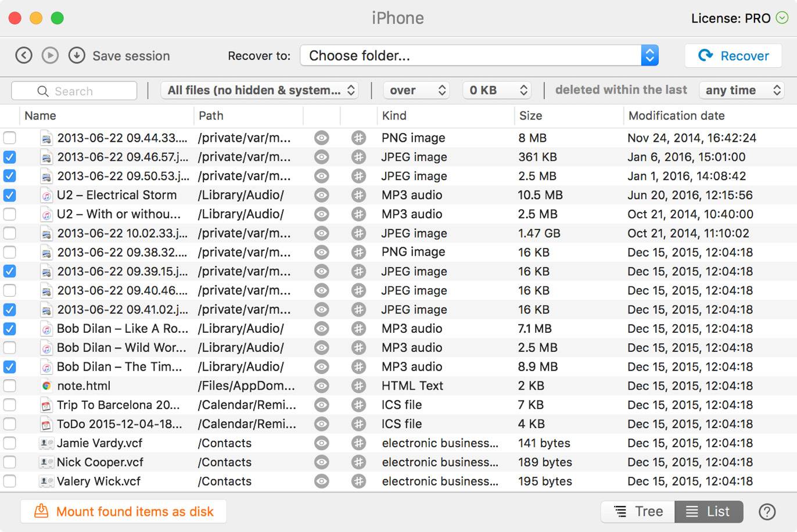Viewport: 797px width, 532px height.
Task: Click the Chrome icon of note.html
Action: coord(46,386)
